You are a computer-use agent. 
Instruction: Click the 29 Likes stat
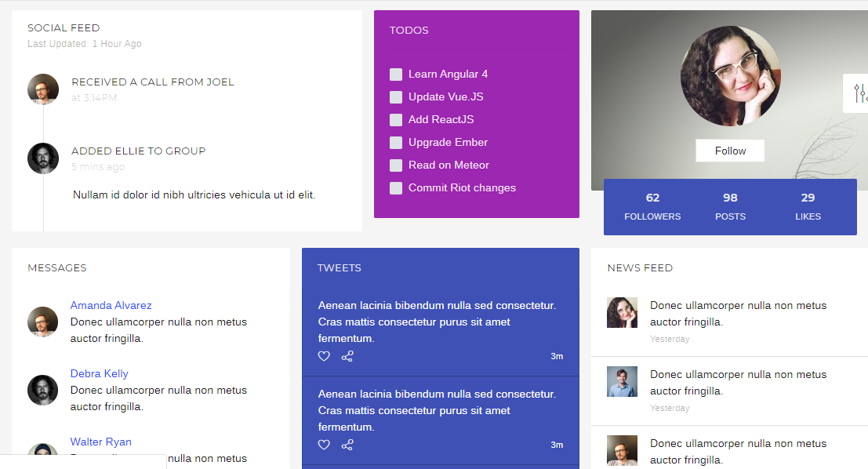pyautogui.click(x=808, y=206)
